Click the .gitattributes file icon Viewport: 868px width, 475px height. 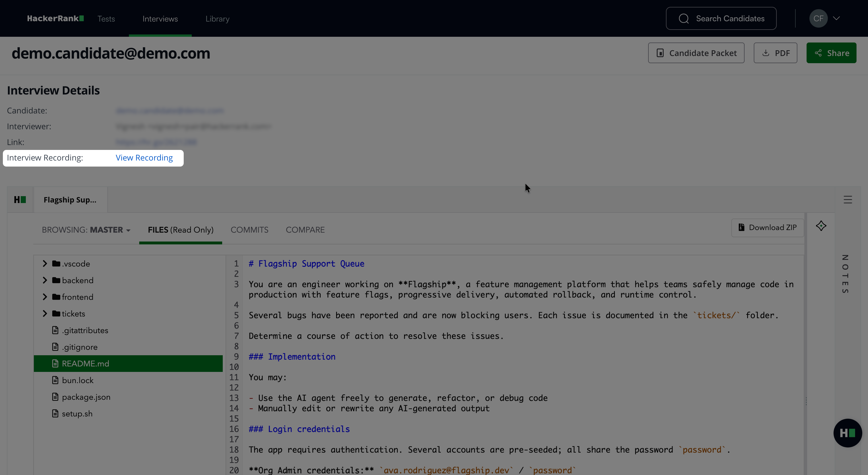55,330
